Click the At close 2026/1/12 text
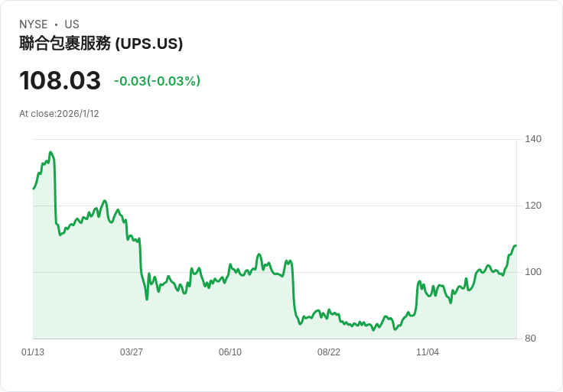This screenshot has height=392, width=563. tap(59, 114)
